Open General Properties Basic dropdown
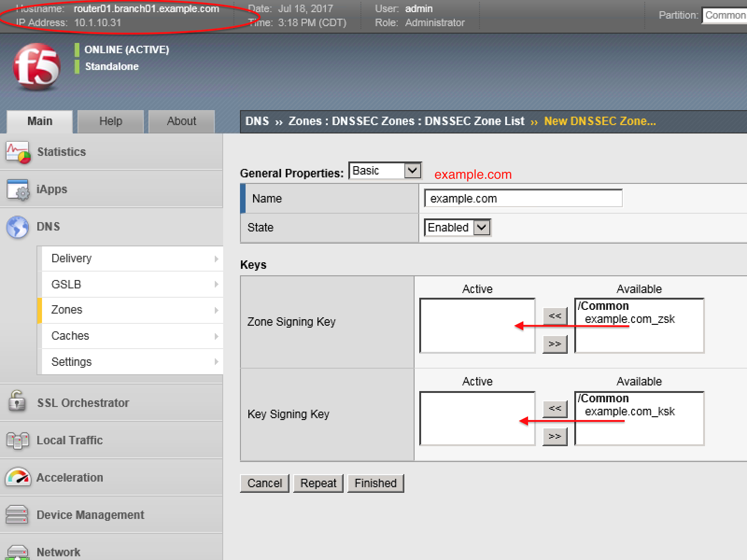The width and height of the screenshot is (747, 560). [x=385, y=171]
